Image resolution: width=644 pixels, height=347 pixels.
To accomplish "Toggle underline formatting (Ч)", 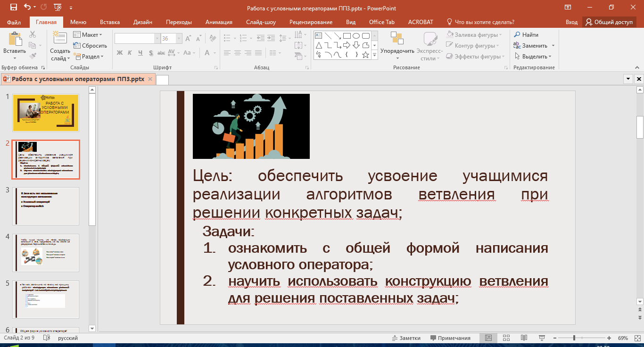I will click(140, 52).
